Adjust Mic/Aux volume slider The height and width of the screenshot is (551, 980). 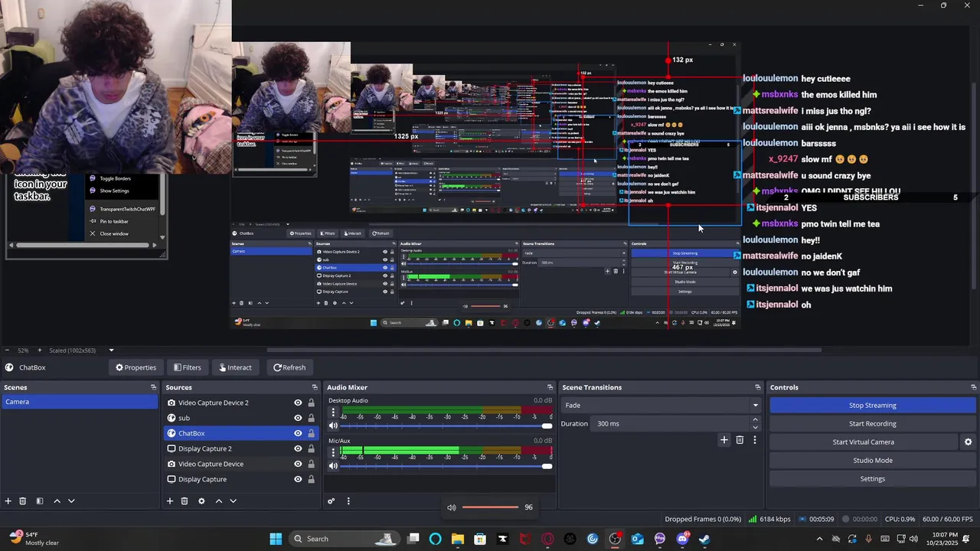click(446, 465)
